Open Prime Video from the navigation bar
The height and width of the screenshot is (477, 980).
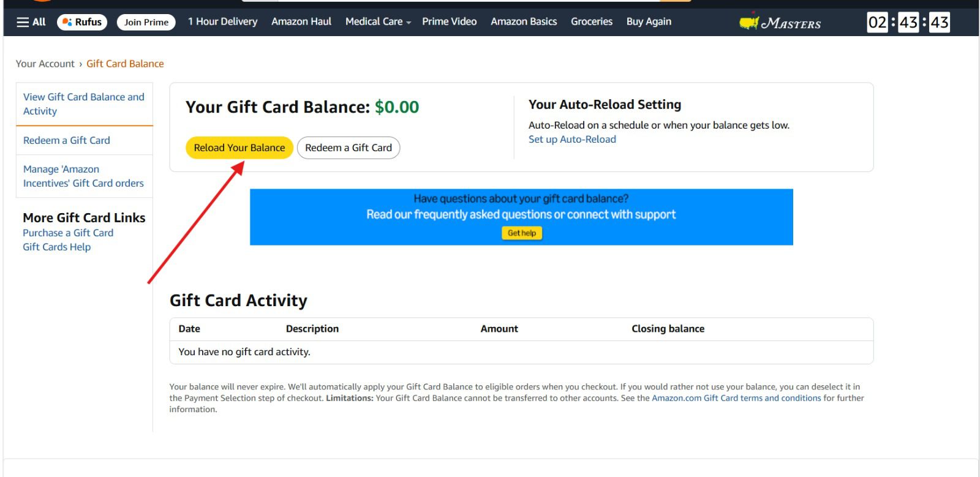(x=449, y=21)
